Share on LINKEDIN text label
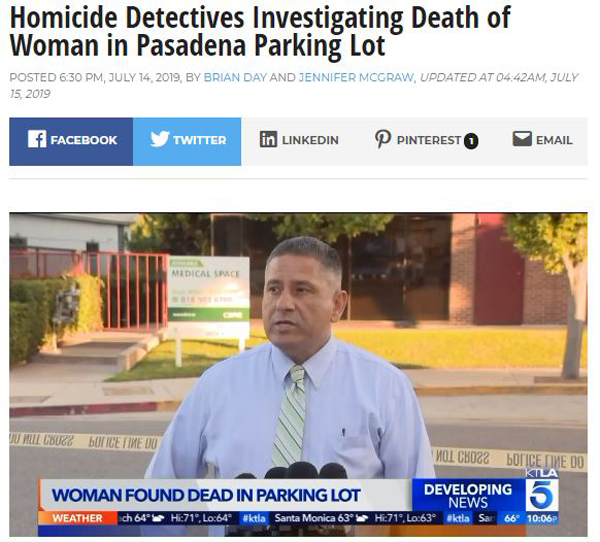 point(310,140)
